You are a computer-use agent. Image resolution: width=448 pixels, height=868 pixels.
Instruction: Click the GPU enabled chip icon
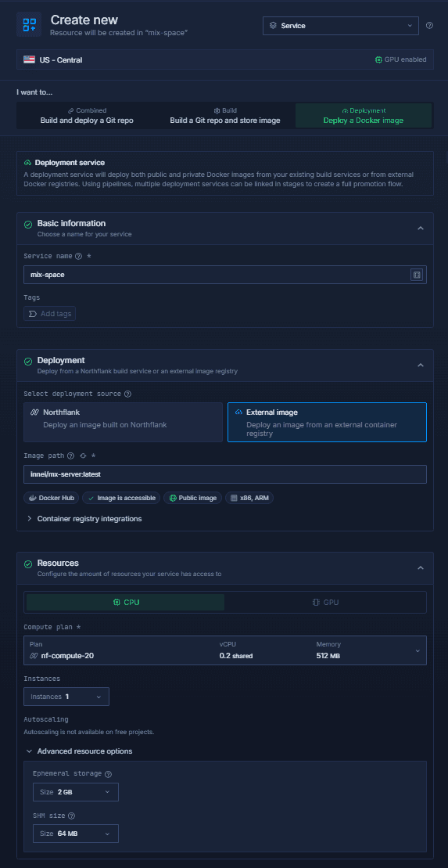point(378,59)
